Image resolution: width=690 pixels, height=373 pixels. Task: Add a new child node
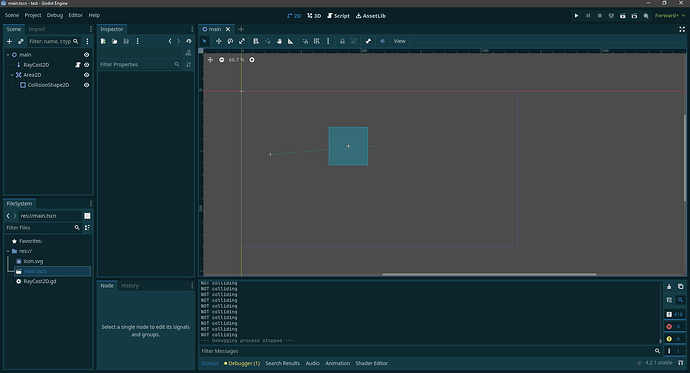click(x=9, y=41)
